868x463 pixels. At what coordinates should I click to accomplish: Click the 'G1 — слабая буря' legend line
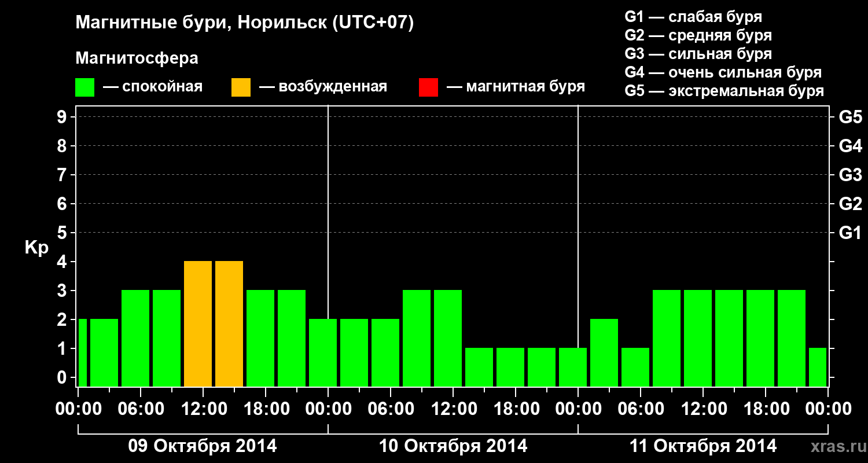pyautogui.click(x=693, y=17)
